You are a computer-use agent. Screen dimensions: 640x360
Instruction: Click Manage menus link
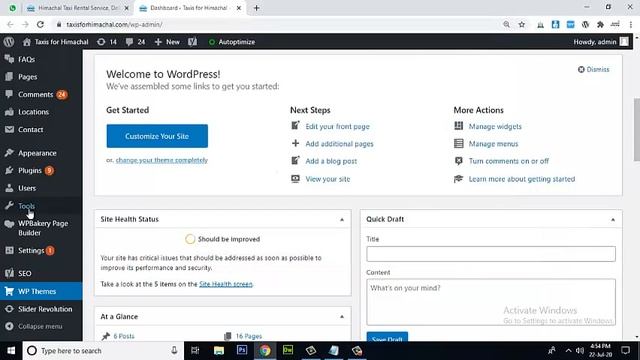click(x=493, y=144)
